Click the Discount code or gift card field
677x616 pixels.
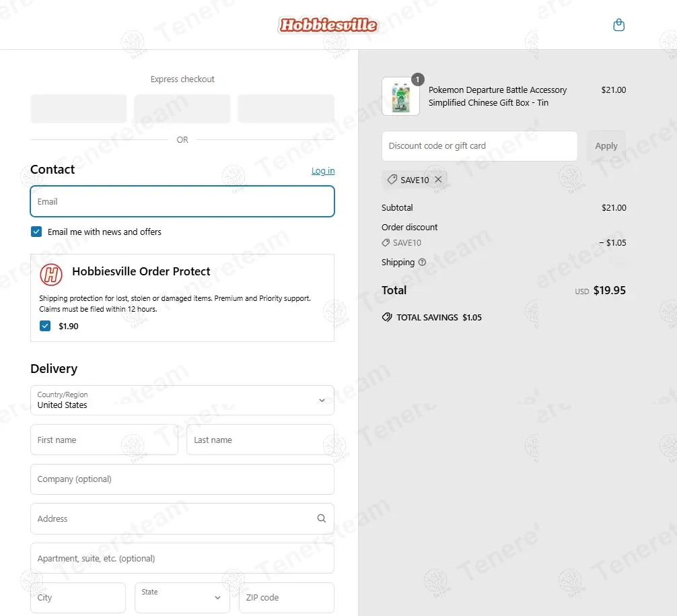point(479,146)
